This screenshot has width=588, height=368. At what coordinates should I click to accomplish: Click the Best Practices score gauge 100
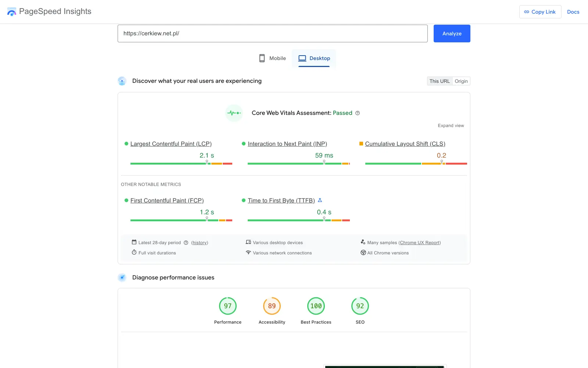pyautogui.click(x=316, y=306)
